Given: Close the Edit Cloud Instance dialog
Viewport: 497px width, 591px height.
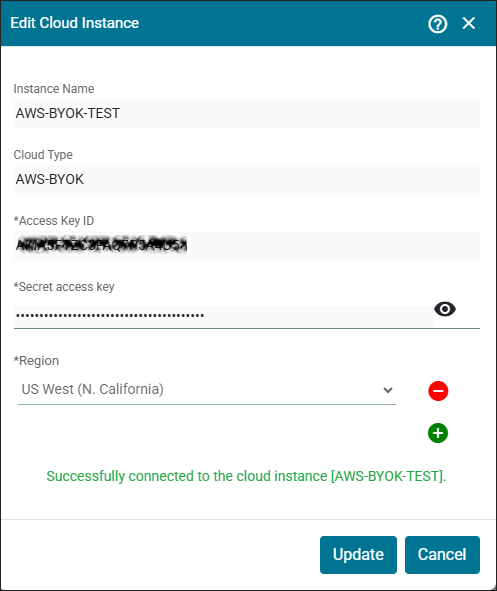Looking at the screenshot, I should 469,23.
